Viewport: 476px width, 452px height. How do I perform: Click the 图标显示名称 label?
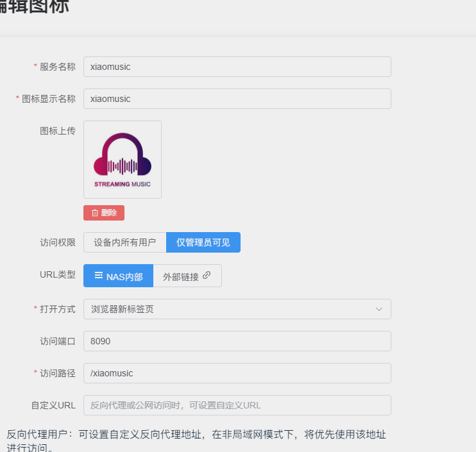[49, 99]
